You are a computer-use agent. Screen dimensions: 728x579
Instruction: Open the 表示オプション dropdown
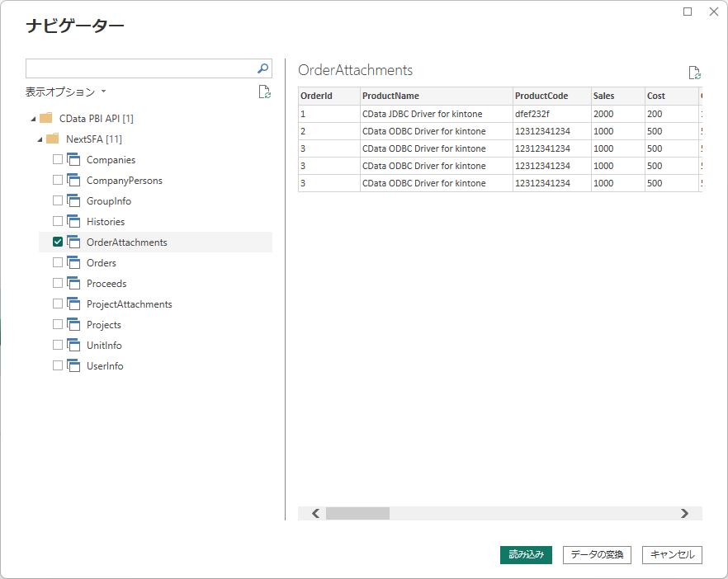[65, 92]
